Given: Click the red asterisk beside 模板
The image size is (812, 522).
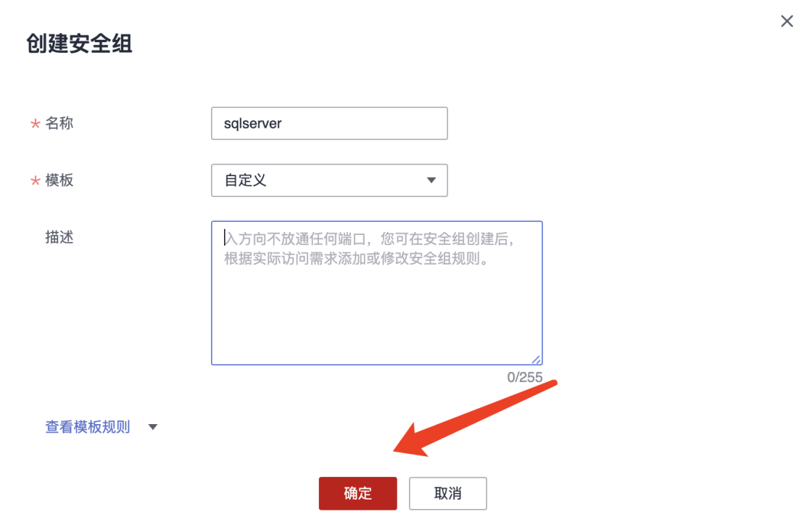Looking at the screenshot, I should 36,181.
